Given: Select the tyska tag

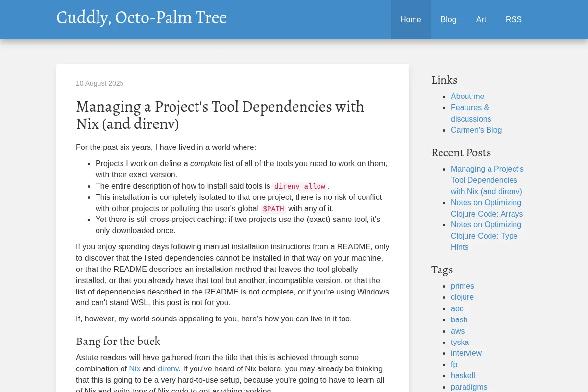Looking at the screenshot, I should tap(460, 342).
